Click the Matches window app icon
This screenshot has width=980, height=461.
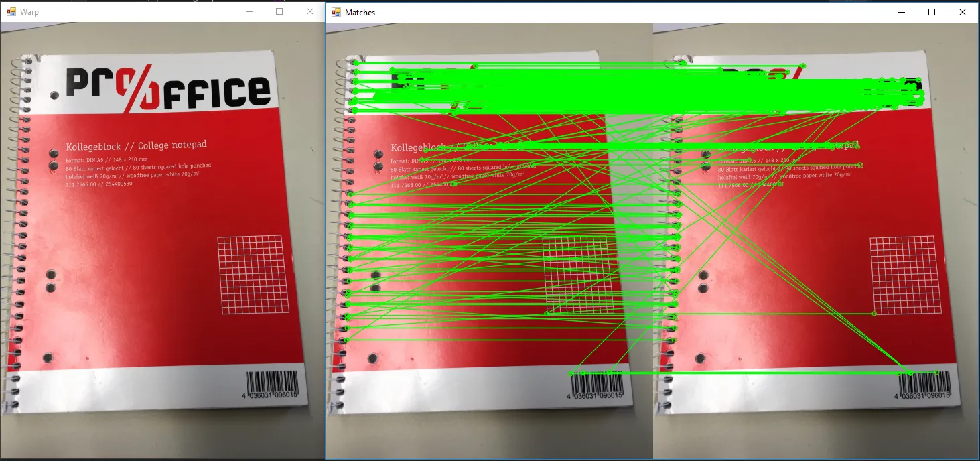(336, 12)
